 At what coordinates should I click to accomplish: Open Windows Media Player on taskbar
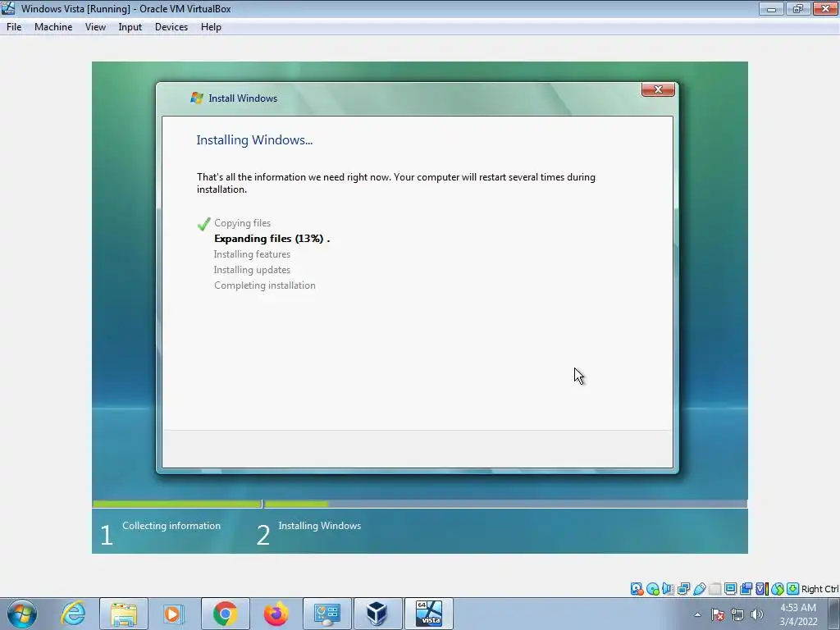pos(173,614)
